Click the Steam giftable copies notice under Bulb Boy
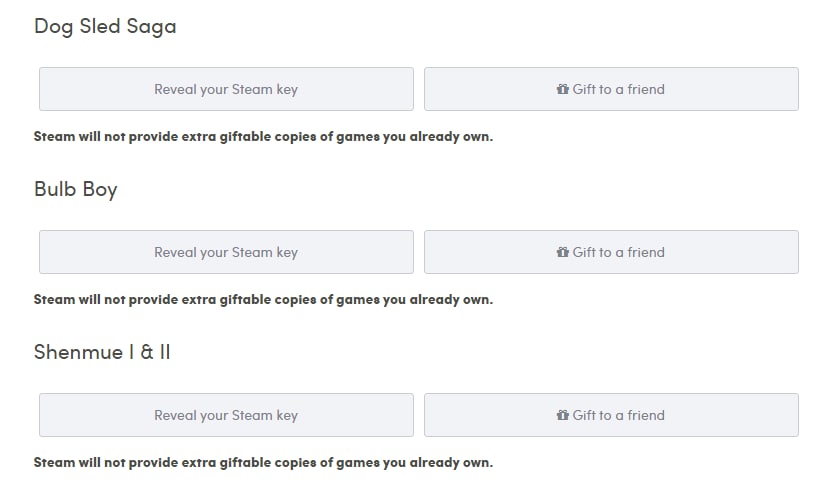Image resolution: width=836 pixels, height=483 pixels. point(263,300)
